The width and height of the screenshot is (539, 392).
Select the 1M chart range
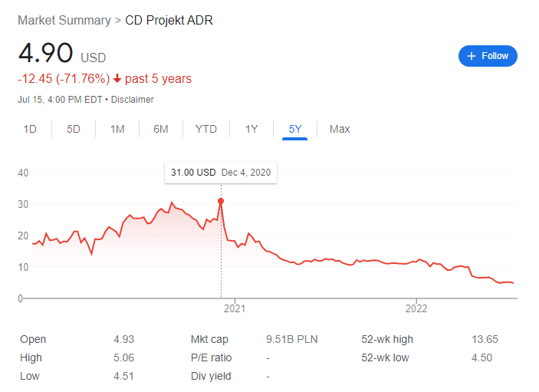pos(117,129)
